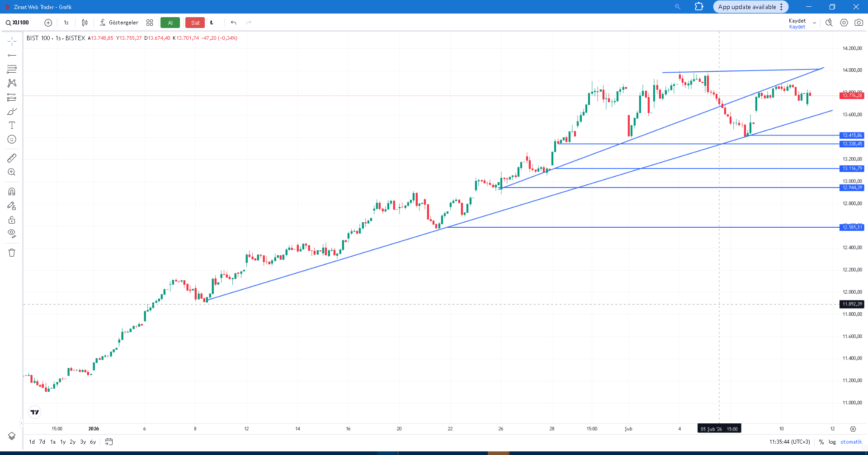Select the trend line drawing tool

[12, 55]
